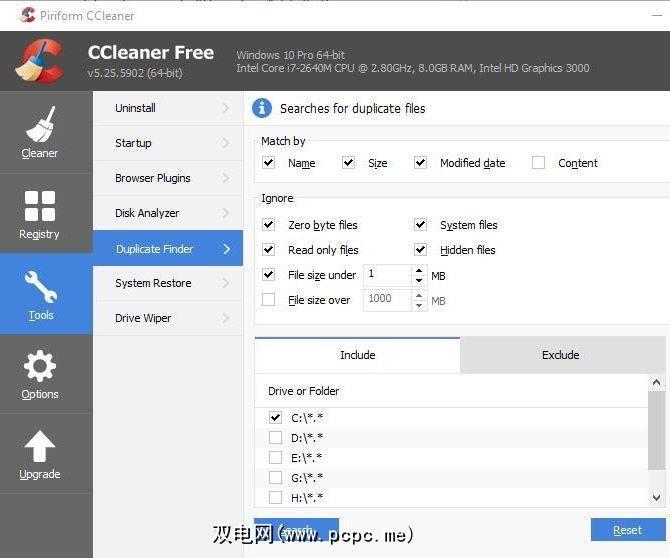Open Startup tool chevron
This screenshot has height=558, width=670.
tap(226, 143)
